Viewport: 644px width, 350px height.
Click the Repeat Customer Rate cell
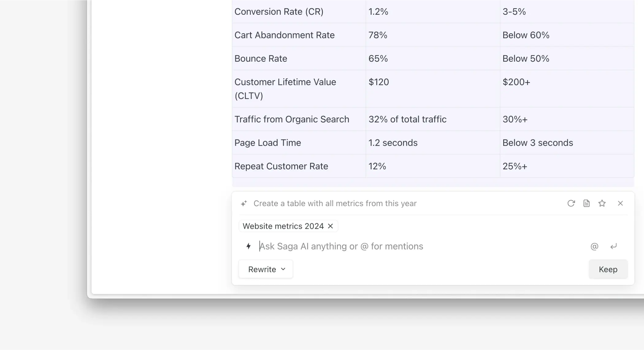tap(281, 166)
